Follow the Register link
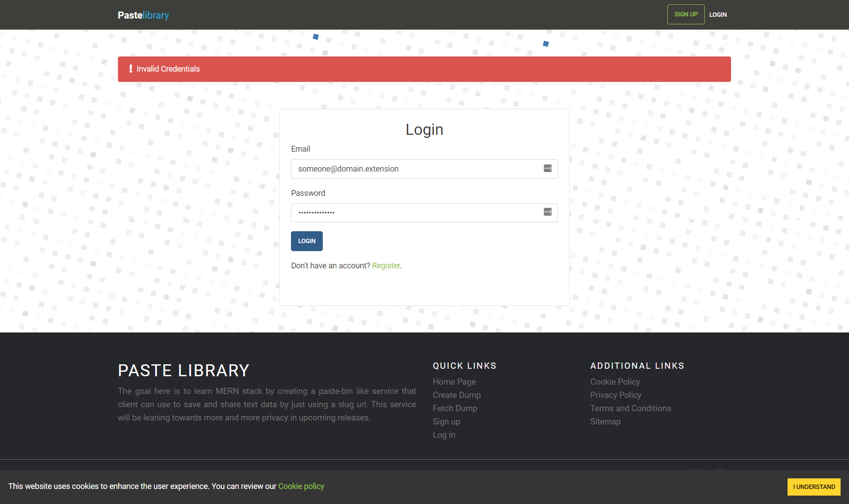Viewport: 849px width, 504px height. [386, 266]
